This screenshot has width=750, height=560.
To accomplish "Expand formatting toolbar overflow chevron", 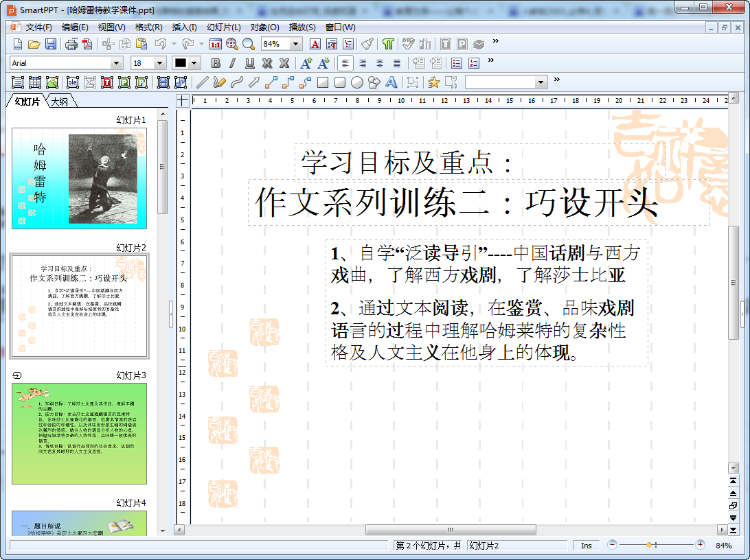I will 491,60.
